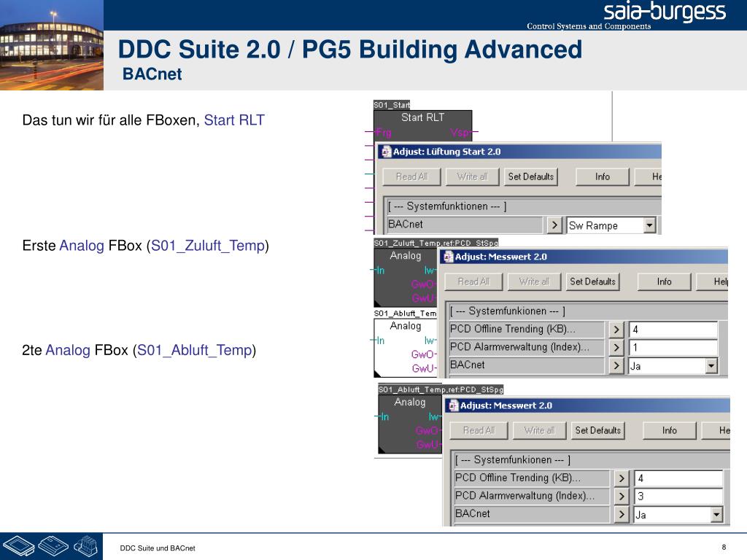Select the dark S01_Abluft_Temp Analog FBox at bottom
The height and width of the screenshot is (560, 747).
410,424
